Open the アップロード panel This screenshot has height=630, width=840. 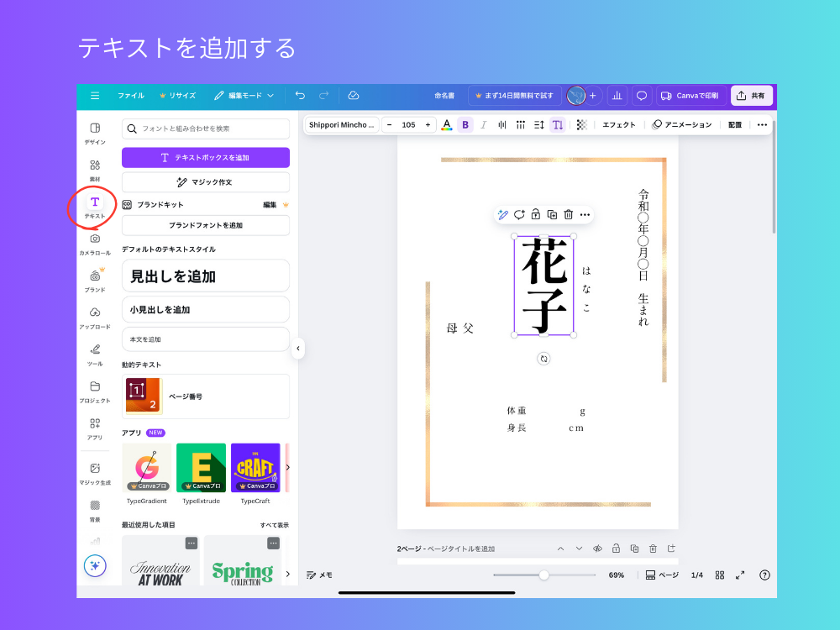tap(94, 312)
